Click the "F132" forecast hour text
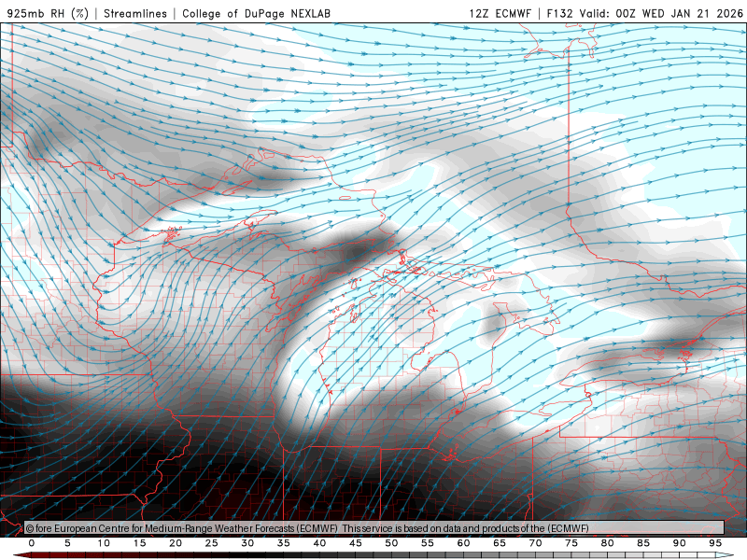The width and height of the screenshot is (747, 560). 559,13
